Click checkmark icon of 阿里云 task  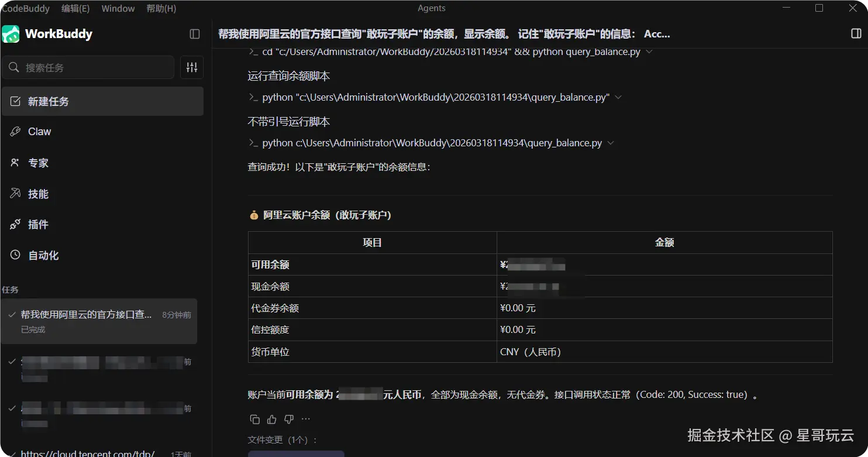pos(12,315)
